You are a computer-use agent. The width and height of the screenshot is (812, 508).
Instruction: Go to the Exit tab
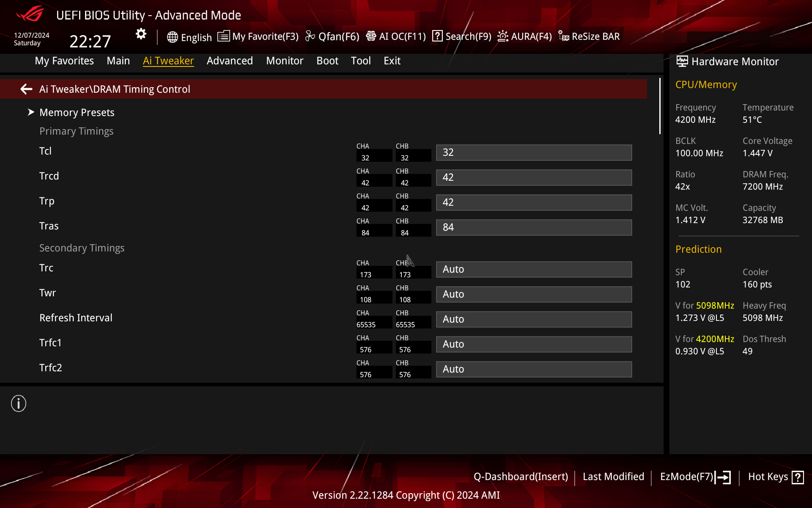[392, 61]
